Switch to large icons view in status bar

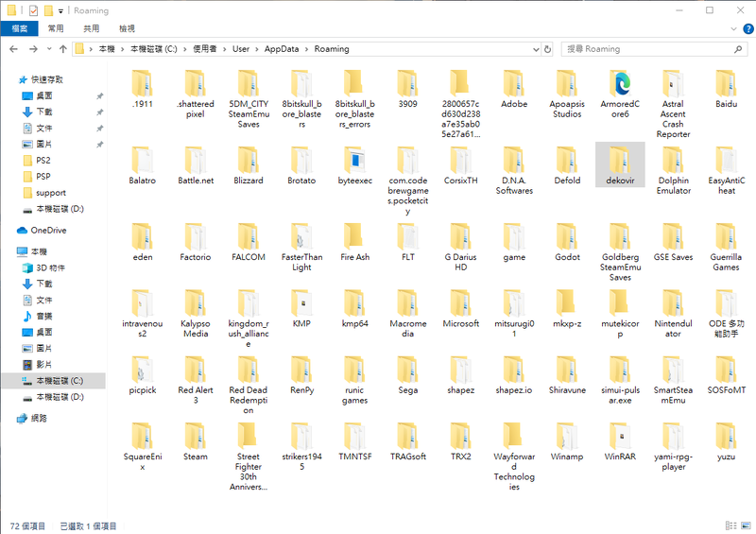tap(746, 525)
